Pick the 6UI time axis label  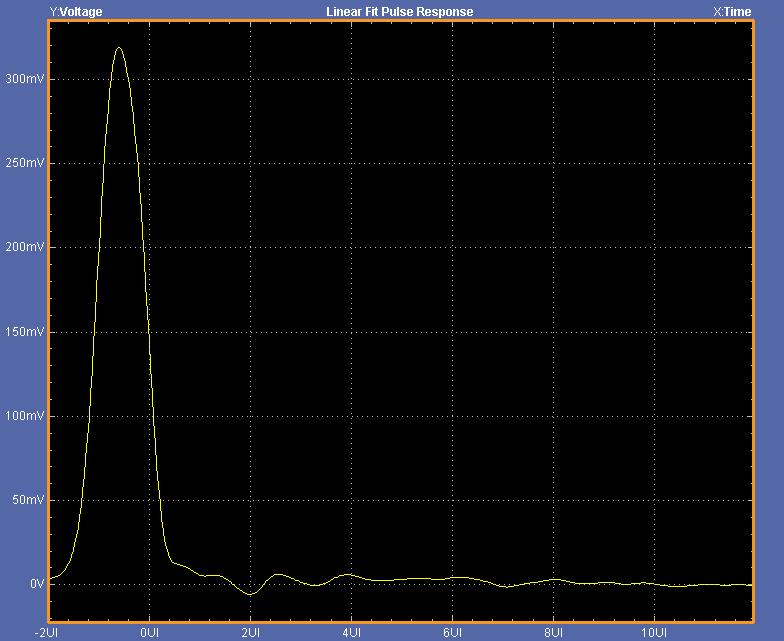pos(452,633)
